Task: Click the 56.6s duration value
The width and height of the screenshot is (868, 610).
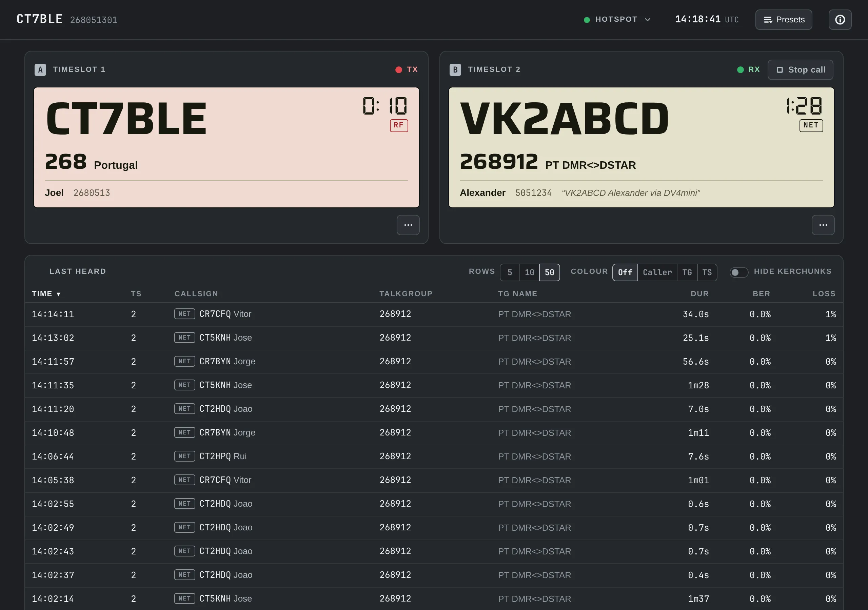Action: 696,362
